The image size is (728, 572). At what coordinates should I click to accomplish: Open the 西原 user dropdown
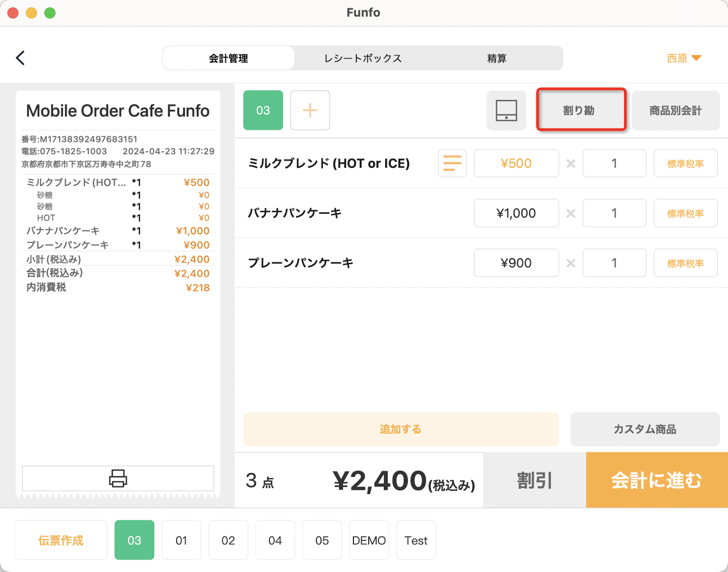684,58
